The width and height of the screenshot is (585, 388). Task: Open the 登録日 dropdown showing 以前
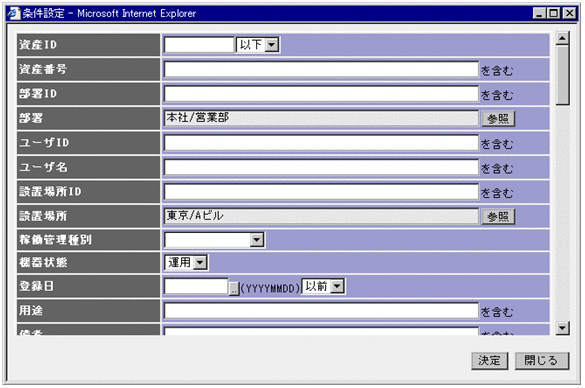pos(323,287)
